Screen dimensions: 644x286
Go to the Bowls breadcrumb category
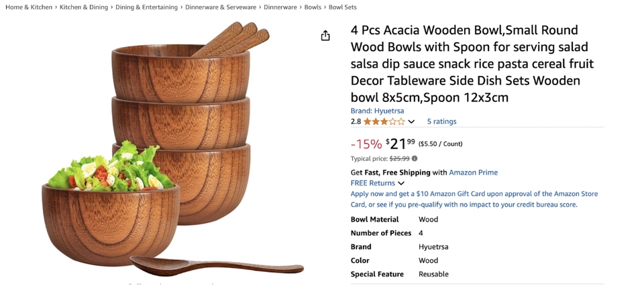[x=313, y=7]
